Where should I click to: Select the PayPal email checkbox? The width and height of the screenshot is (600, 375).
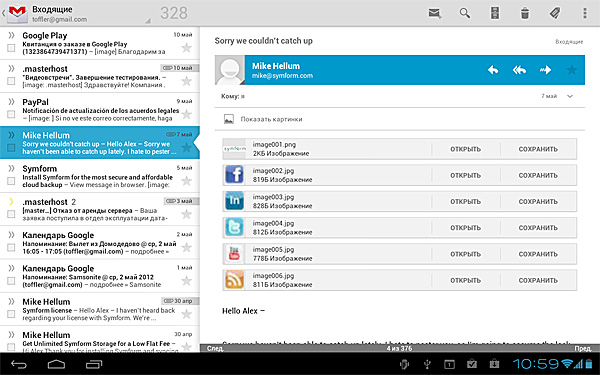[11, 114]
